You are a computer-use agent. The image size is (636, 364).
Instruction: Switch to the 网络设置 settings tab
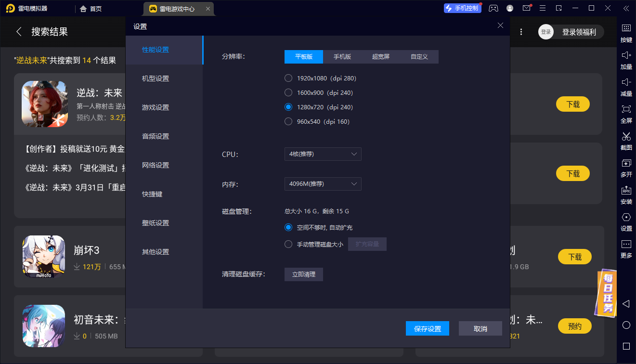pyautogui.click(x=155, y=165)
